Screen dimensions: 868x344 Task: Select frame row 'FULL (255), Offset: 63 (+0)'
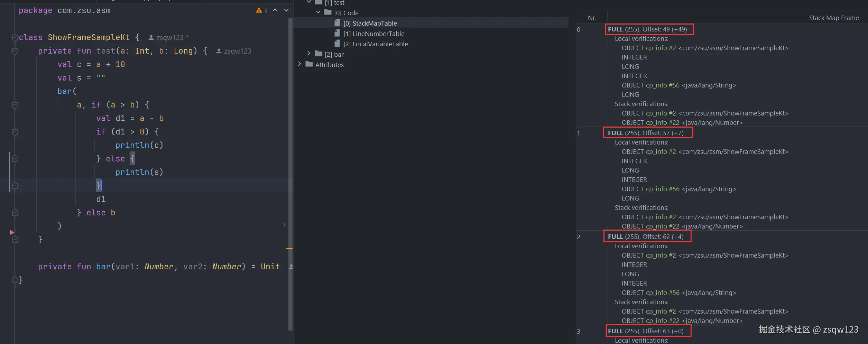(x=646, y=331)
